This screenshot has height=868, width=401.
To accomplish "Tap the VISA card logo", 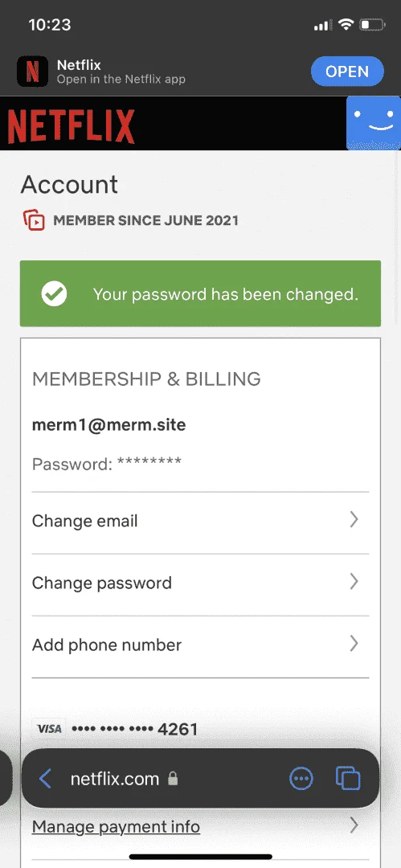I will pyautogui.click(x=49, y=728).
